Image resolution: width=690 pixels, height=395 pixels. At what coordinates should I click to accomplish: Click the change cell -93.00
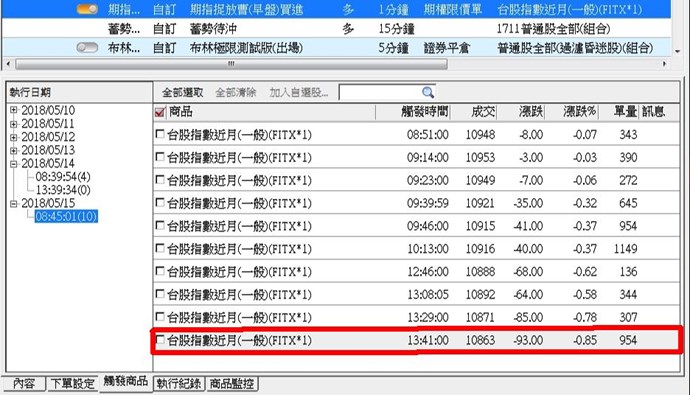528,340
